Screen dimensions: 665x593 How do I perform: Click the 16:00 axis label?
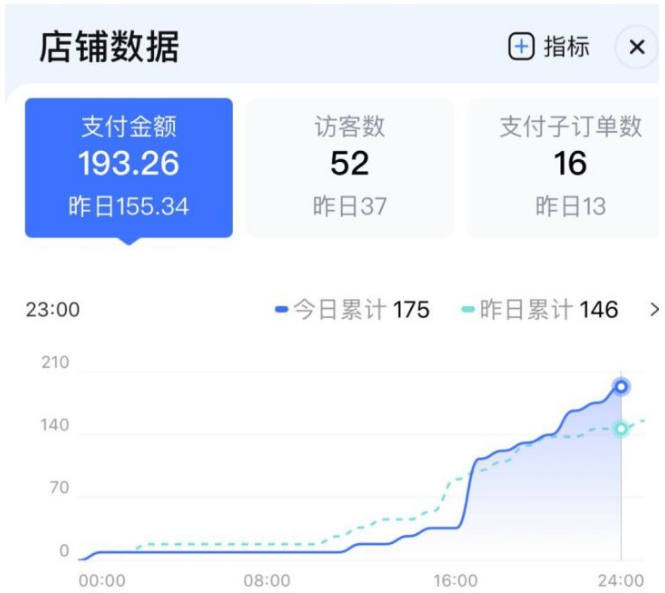click(455, 580)
